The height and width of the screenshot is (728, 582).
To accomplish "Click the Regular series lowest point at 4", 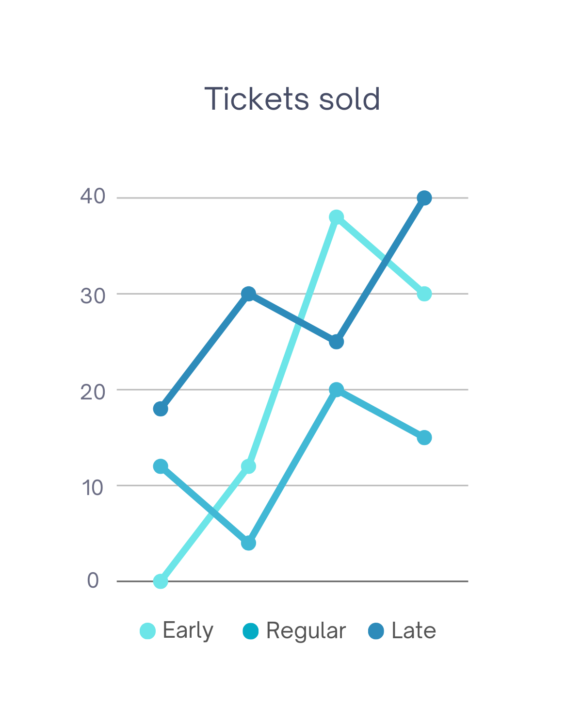I will 248,543.
